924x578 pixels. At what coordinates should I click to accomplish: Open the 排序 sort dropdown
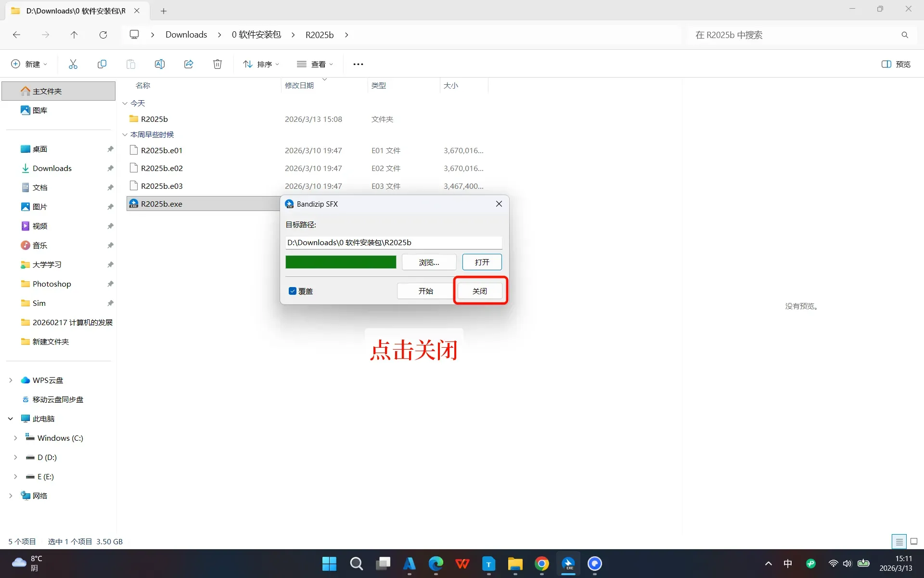(x=261, y=64)
